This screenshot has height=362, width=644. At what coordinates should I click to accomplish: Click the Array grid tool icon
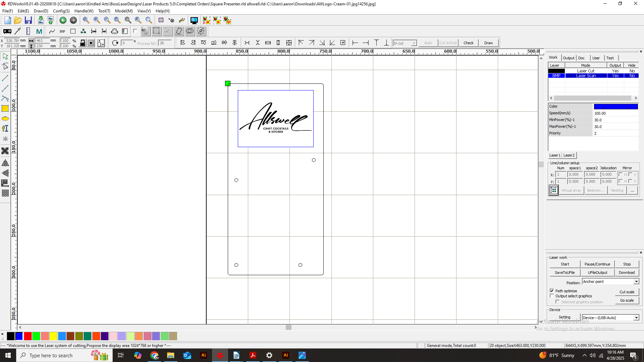(5, 193)
